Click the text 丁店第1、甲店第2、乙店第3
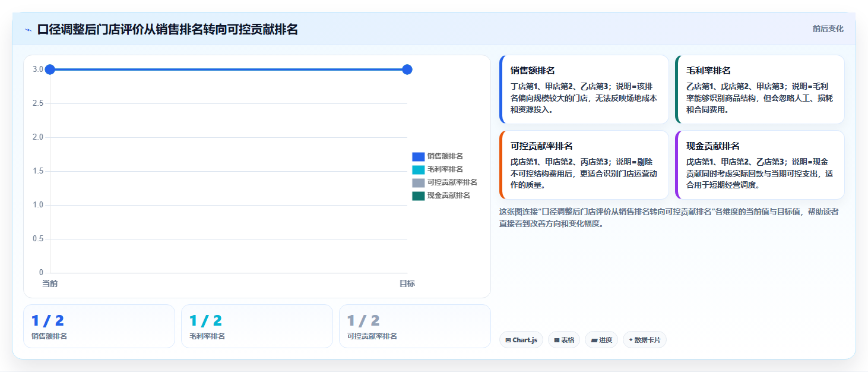The width and height of the screenshot is (868, 372). [561, 86]
